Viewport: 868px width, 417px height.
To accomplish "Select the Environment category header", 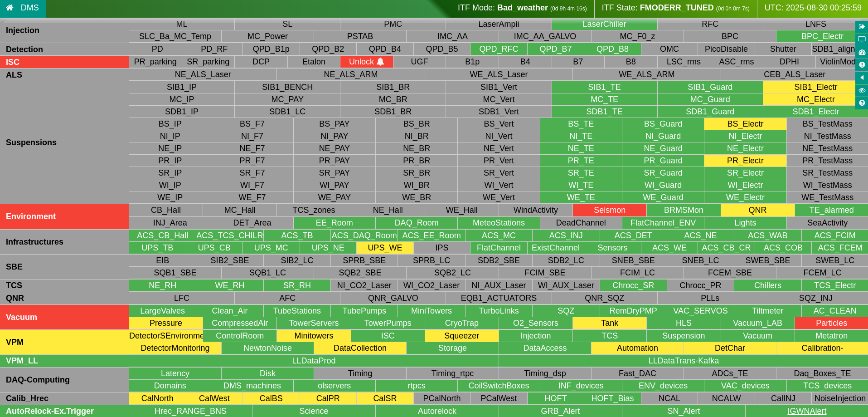I will pos(64,217).
